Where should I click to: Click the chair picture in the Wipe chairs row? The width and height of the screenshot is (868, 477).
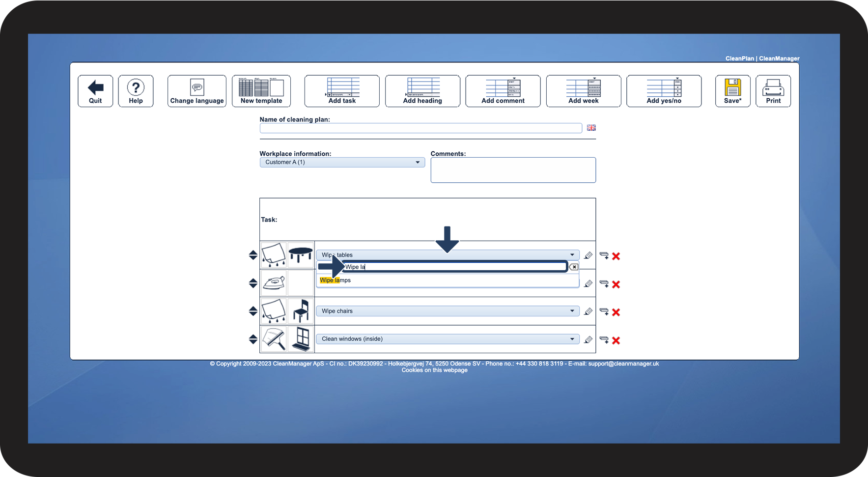coord(301,311)
